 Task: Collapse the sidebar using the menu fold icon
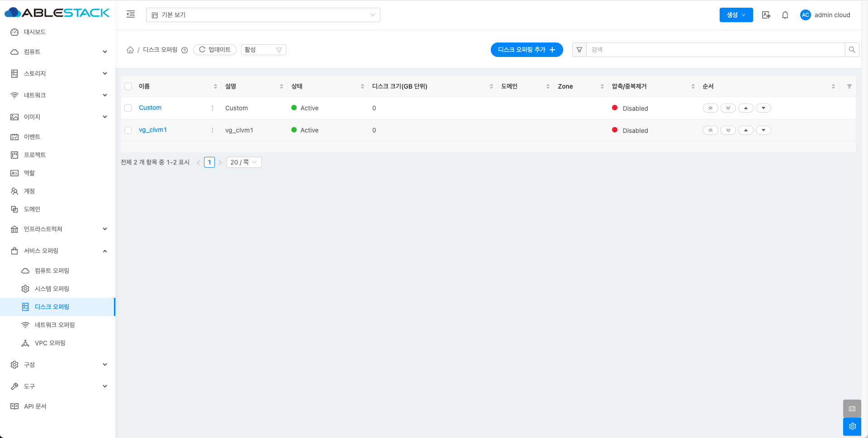(x=131, y=14)
